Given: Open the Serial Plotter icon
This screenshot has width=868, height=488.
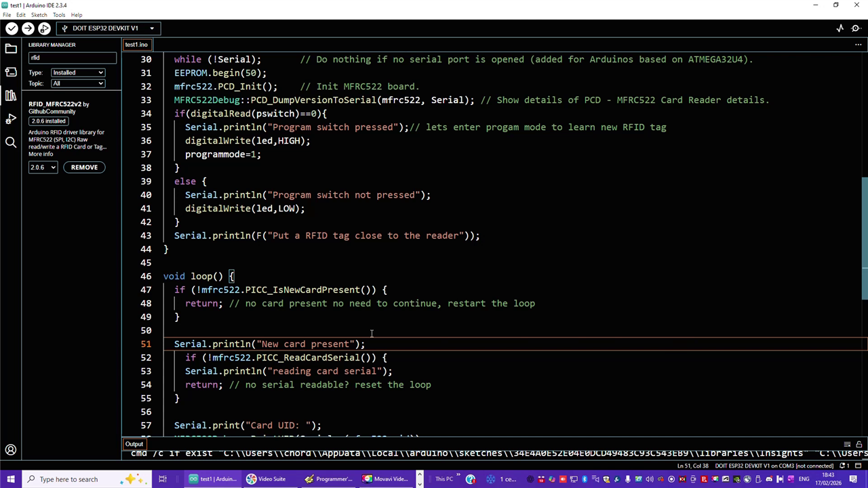Looking at the screenshot, I should 840,28.
